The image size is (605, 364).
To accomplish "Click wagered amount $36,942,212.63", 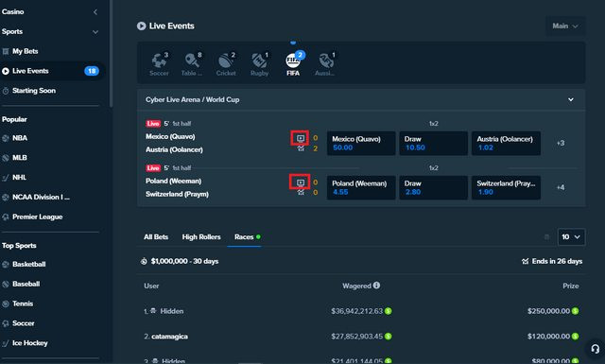I will (357, 311).
